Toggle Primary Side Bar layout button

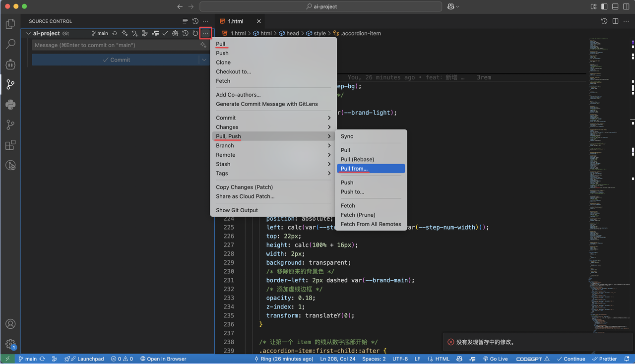click(x=605, y=6)
